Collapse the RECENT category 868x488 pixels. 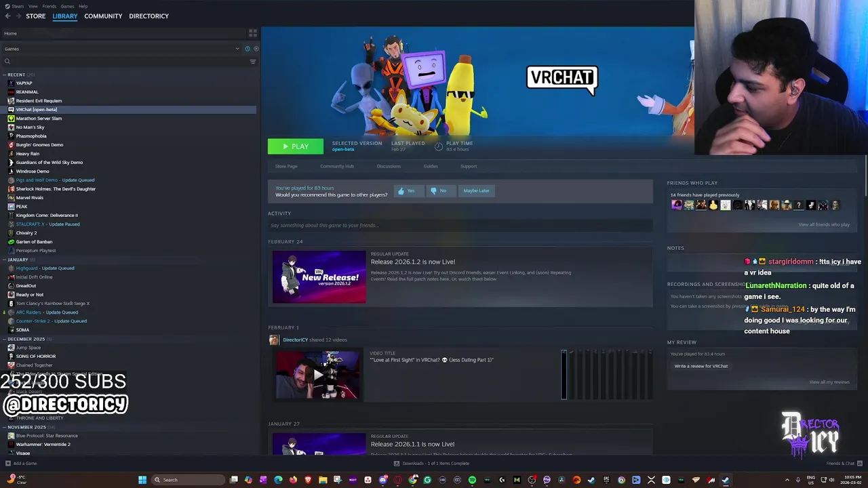click(5, 75)
